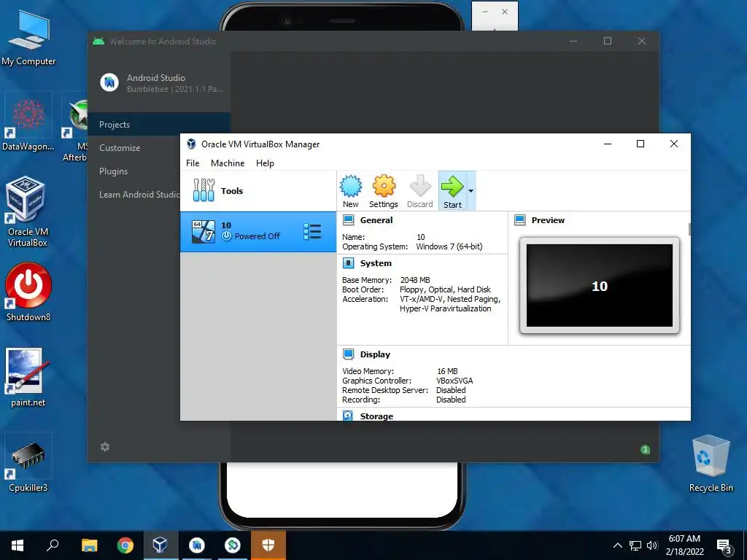Click the Name value 10
The width and height of the screenshot is (747, 560).
tap(421, 237)
